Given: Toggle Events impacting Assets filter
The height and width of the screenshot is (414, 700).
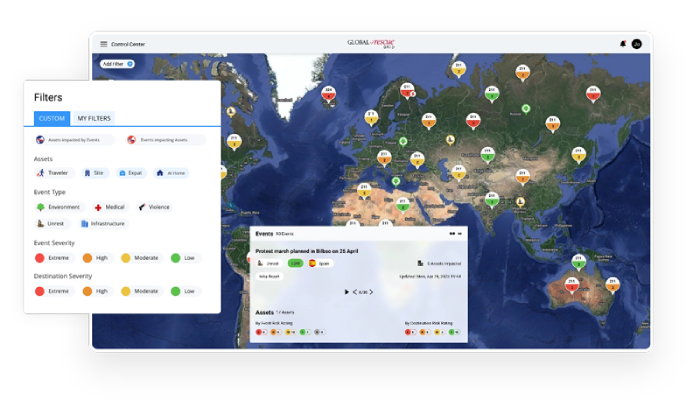Looking at the screenshot, I should click(x=165, y=140).
